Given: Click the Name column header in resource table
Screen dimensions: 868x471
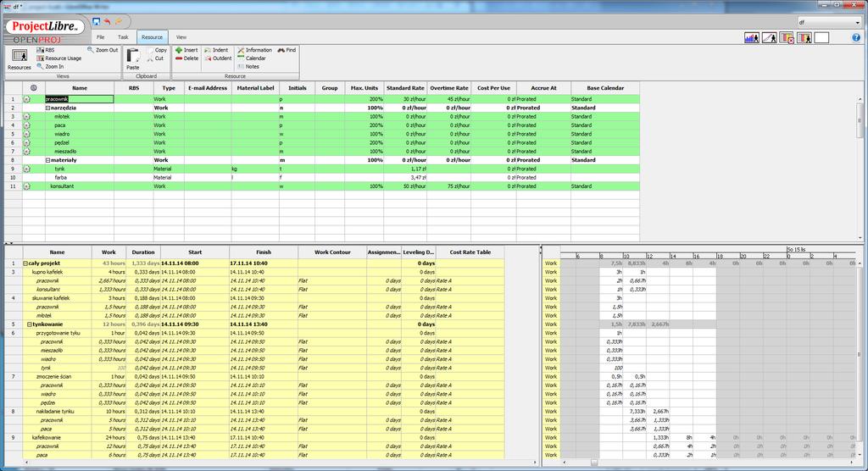Looking at the screenshot, I should 80,88.
